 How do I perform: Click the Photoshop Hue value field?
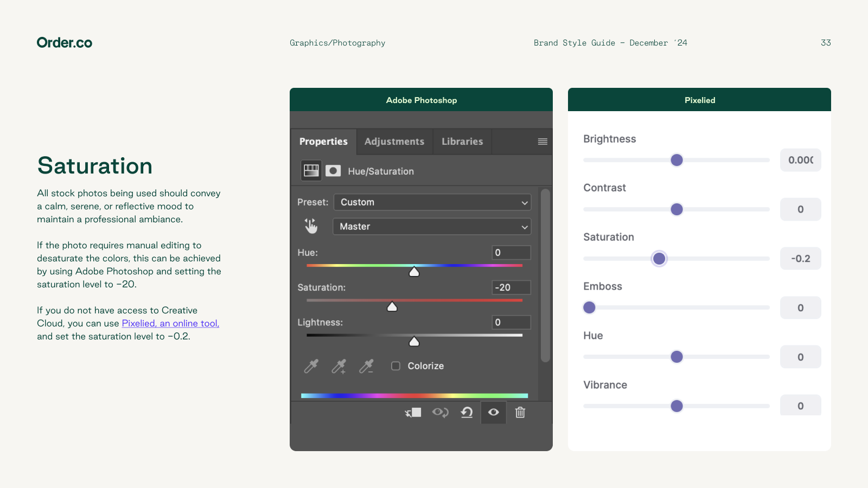click(512, 253)
